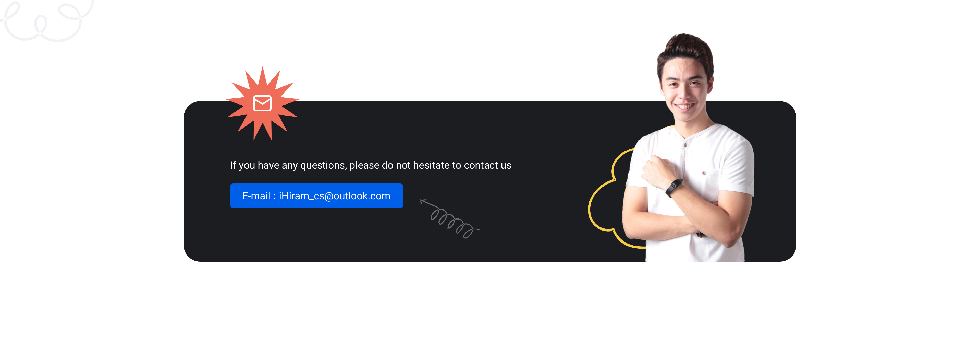Click the arrowhead pointing at the email button

[x=423, y=201]
